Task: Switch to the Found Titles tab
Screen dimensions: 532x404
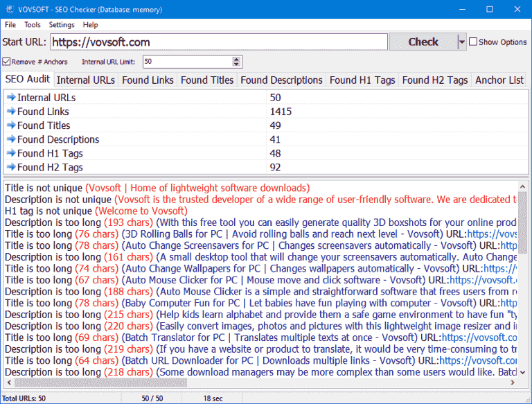Action: (x=207, y=80)
